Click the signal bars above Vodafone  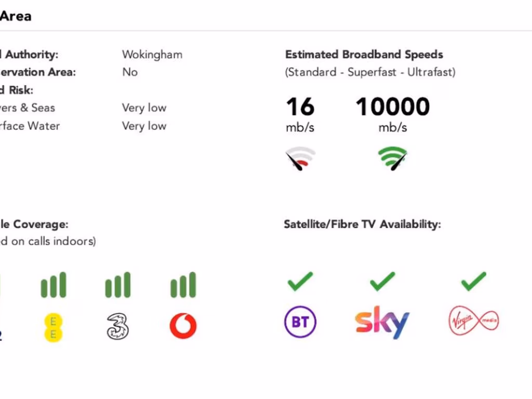183,285
